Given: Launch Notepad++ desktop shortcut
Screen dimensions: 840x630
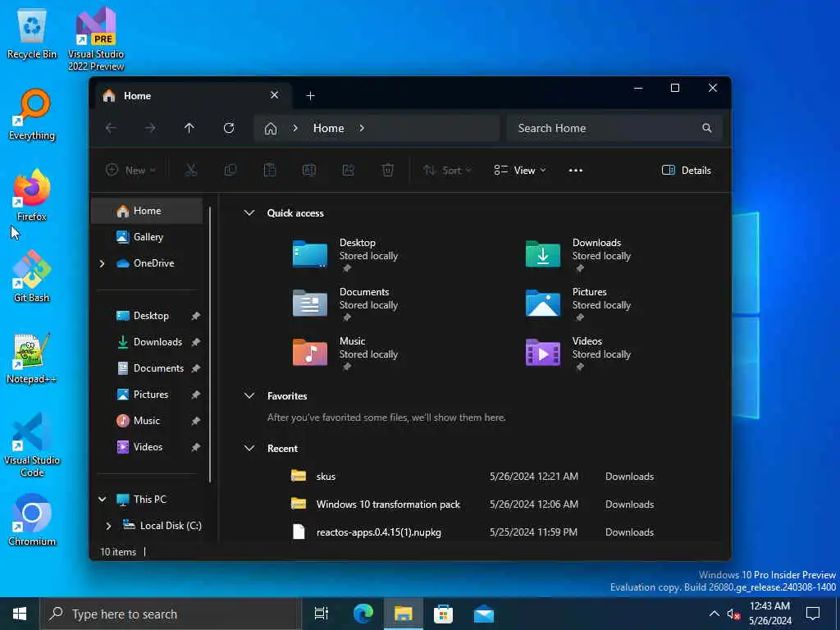Looking at the screenshot, I should click(x=32, y=358).
